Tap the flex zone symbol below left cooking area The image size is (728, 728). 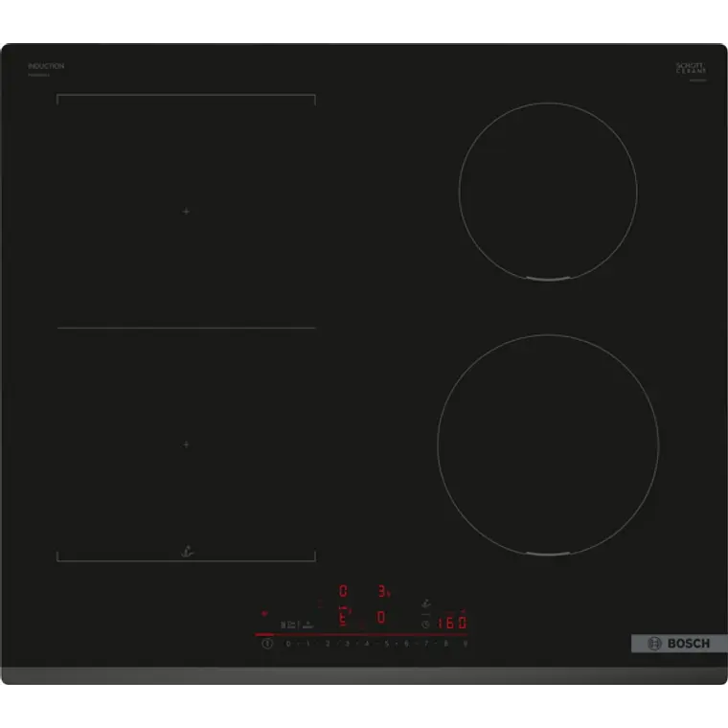coord(186,553)
